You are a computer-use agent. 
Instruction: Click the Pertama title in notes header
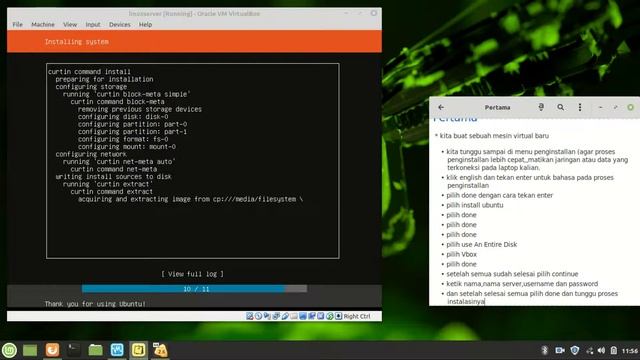coord(497,107)
